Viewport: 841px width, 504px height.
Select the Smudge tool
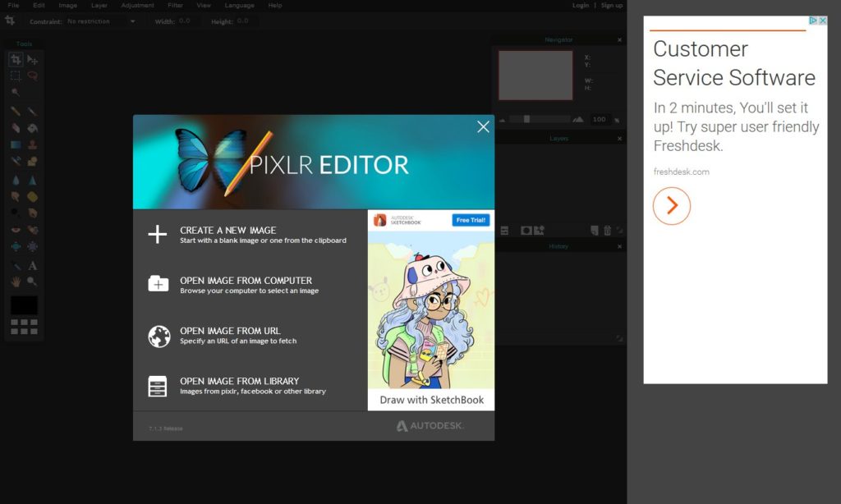click(x=16, y=197)
